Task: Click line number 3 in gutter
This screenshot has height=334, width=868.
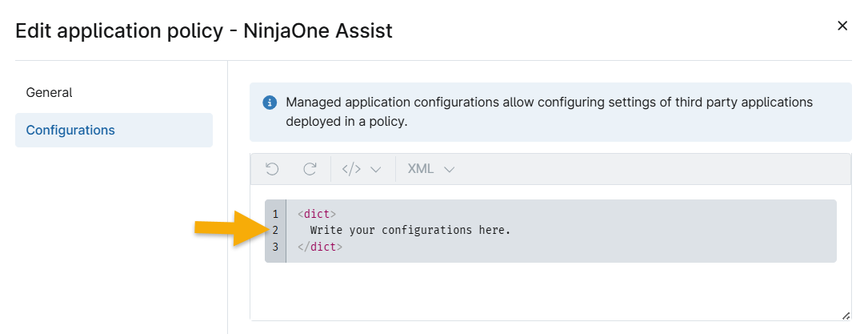Action: coord(275,247)
